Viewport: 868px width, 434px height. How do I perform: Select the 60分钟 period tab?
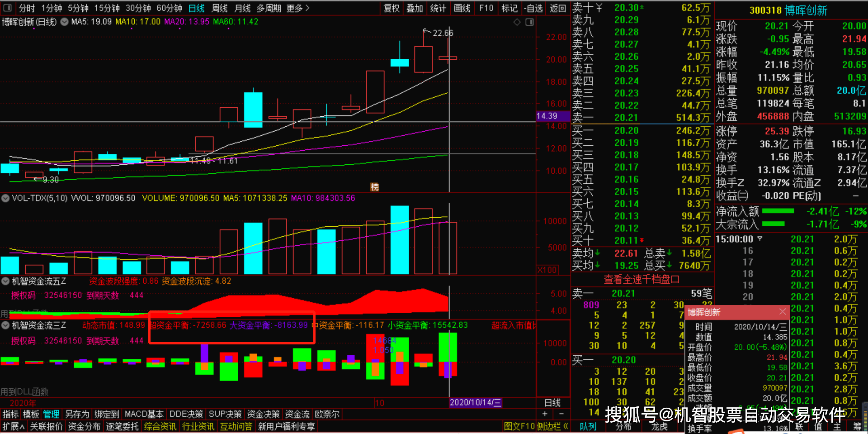(x=169, y=8)
